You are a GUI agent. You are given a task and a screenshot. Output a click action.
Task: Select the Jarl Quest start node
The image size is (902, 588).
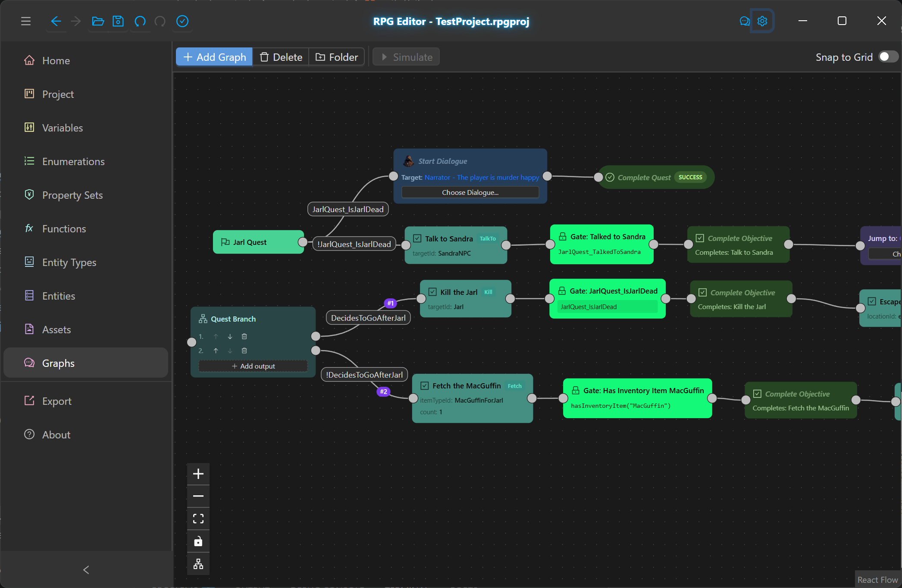point(258,242)
